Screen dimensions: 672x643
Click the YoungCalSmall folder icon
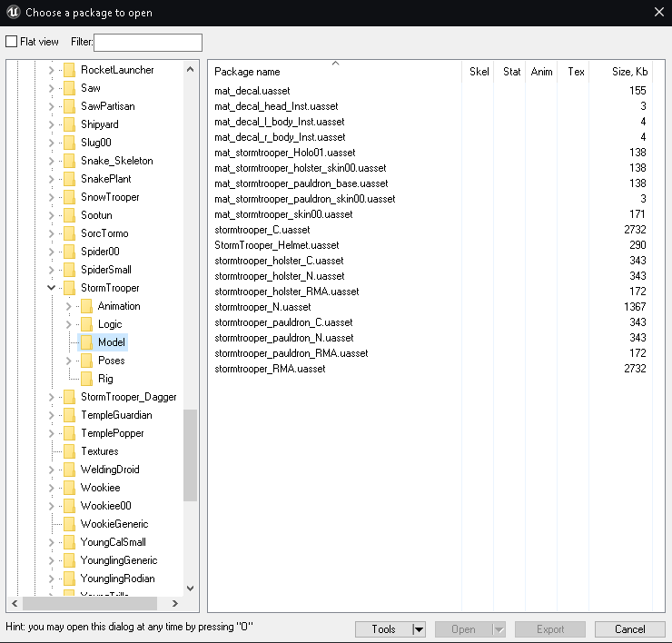click(x=69, y=542)
